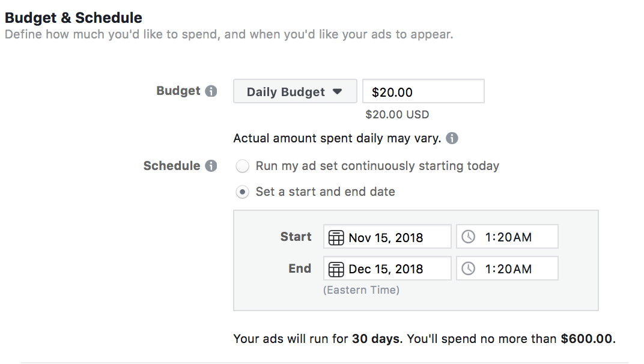Click the Nov 15, 2018 start date field
Image resolution: width=644 pixels, height=364 pixels.
point(394,237)
